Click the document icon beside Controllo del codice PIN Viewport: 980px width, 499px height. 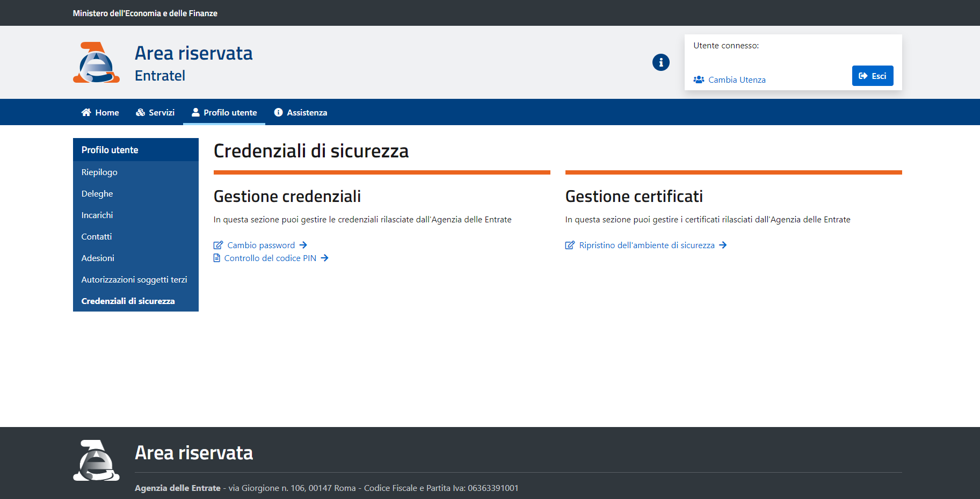click(x=217, y=258)
